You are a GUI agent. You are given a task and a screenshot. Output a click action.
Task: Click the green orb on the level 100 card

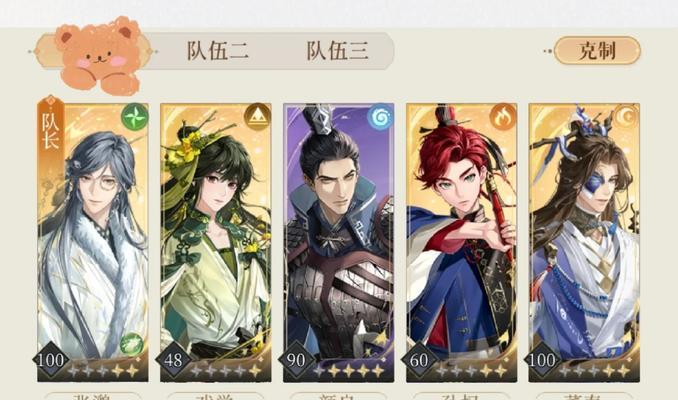pyautogui.click(x=131, y=345)
